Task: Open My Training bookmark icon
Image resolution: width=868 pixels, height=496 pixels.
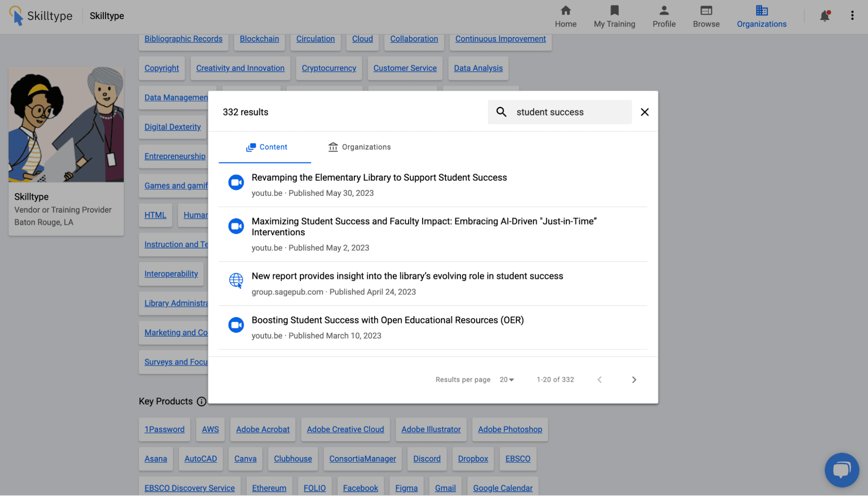Action: [x=614, y=10]
